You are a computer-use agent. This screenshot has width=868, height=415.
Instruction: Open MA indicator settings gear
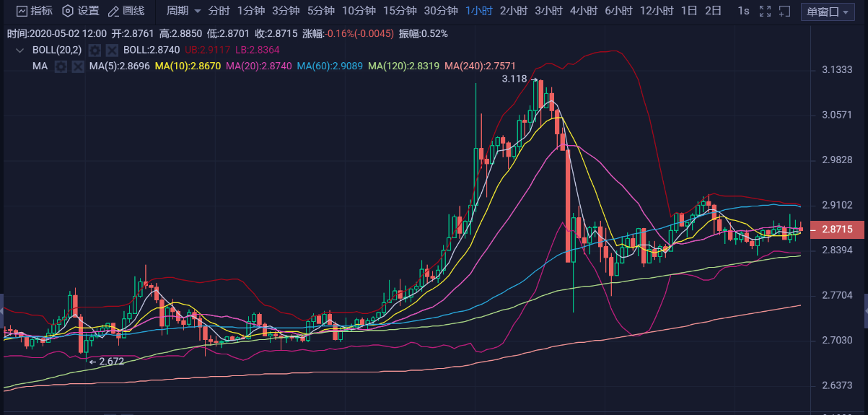pyautogui.click(x=61, y=66)
